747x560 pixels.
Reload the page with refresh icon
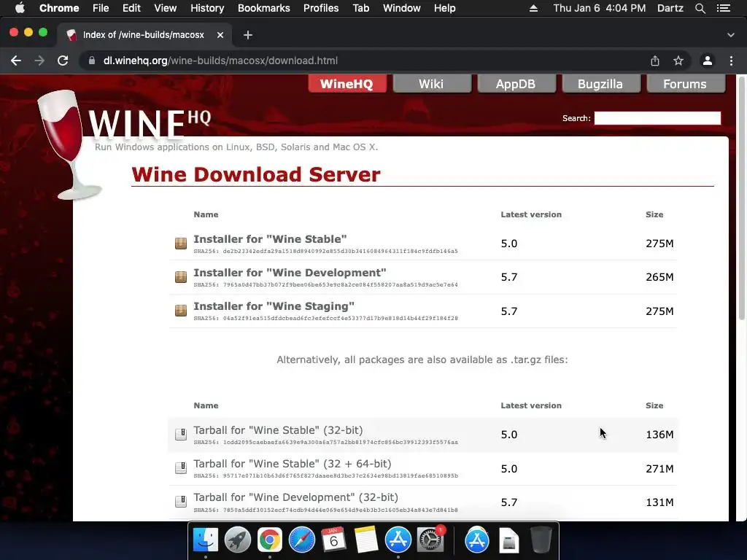[63, 61]
